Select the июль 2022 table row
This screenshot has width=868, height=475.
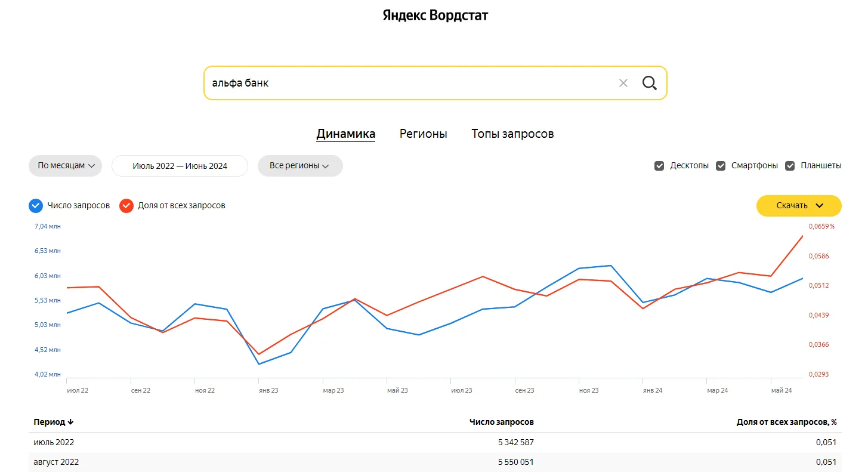click(x=435, y=443)
